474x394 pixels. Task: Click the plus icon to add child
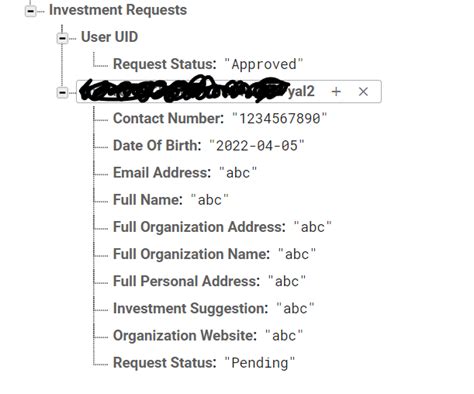(x=336, y=91)
